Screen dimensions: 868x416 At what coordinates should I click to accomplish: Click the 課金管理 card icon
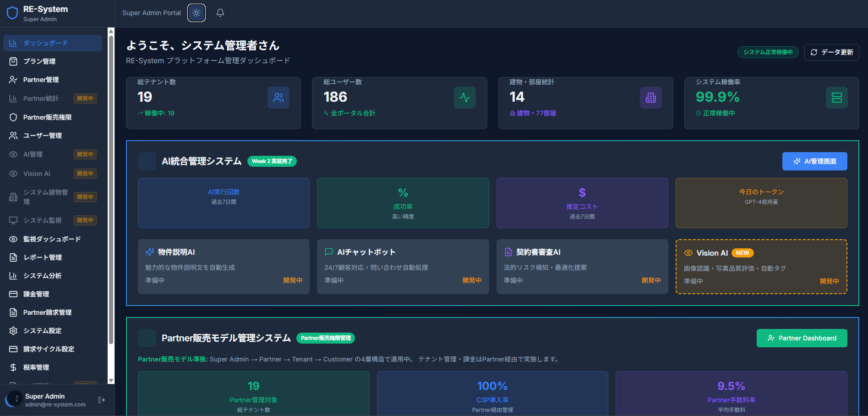[13, 294]
